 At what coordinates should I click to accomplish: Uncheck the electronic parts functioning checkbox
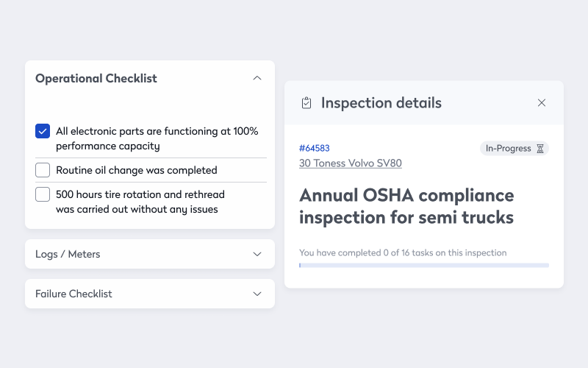point(43,132)
